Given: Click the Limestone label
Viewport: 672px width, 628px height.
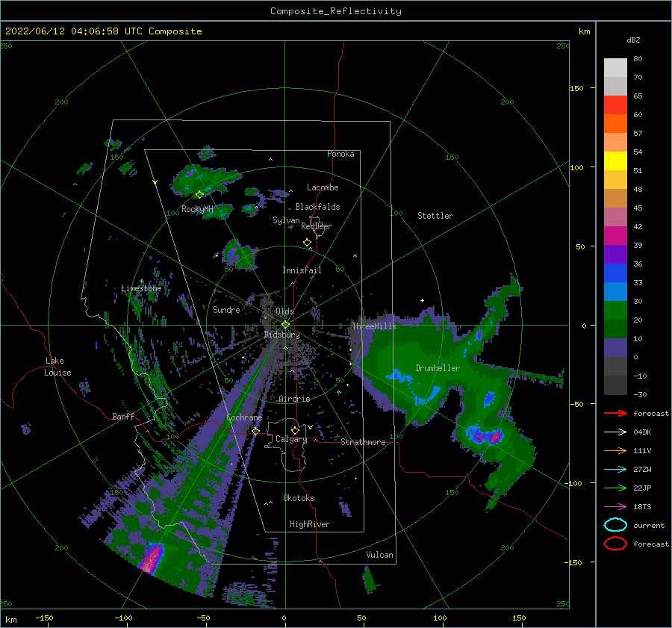Looking at the screenshot, I should pyautogui.click(x=141, y=288).
